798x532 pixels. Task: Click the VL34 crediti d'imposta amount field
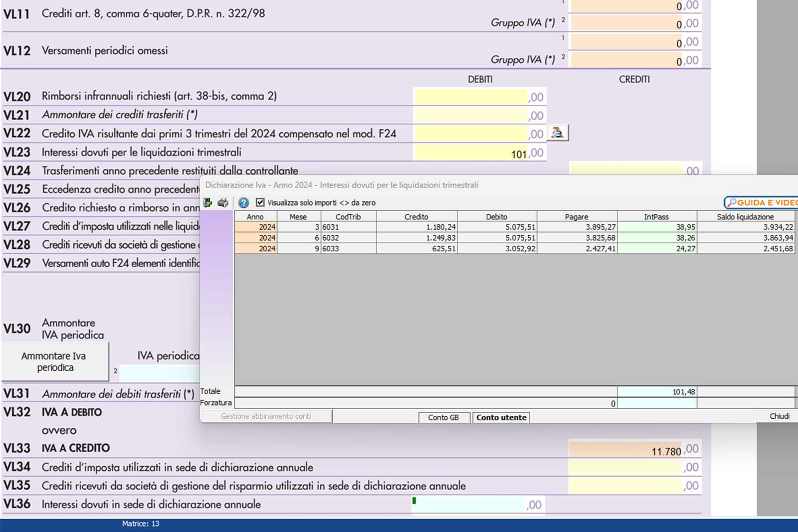coord(625,468)
